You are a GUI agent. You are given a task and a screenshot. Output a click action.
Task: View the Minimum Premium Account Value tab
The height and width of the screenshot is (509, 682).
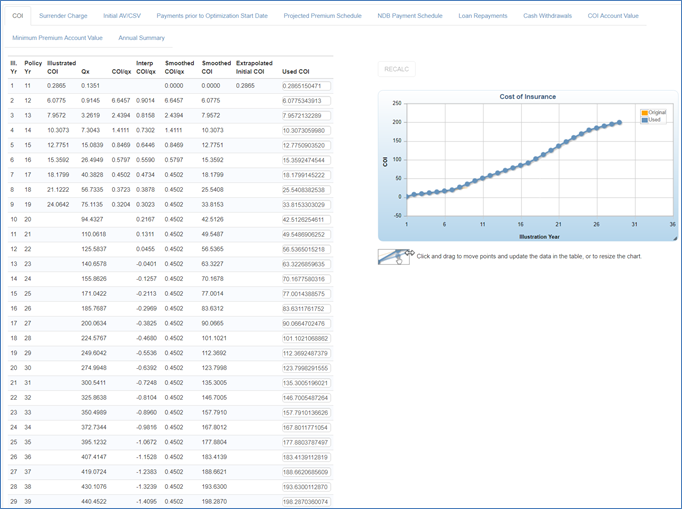coord(57,38)
